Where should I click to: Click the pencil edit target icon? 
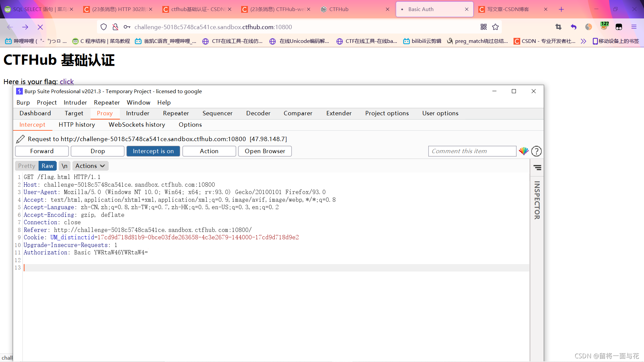point(20,139)
